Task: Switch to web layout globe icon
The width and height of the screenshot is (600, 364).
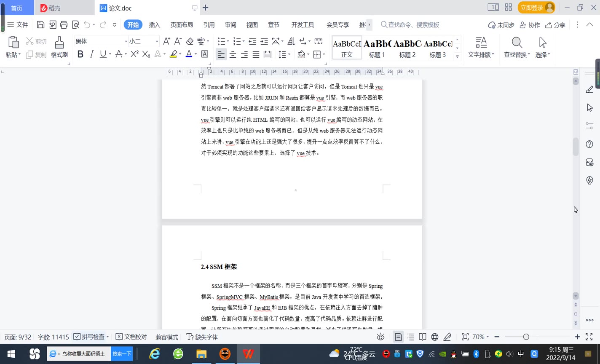Action: (x=434, y=337)
